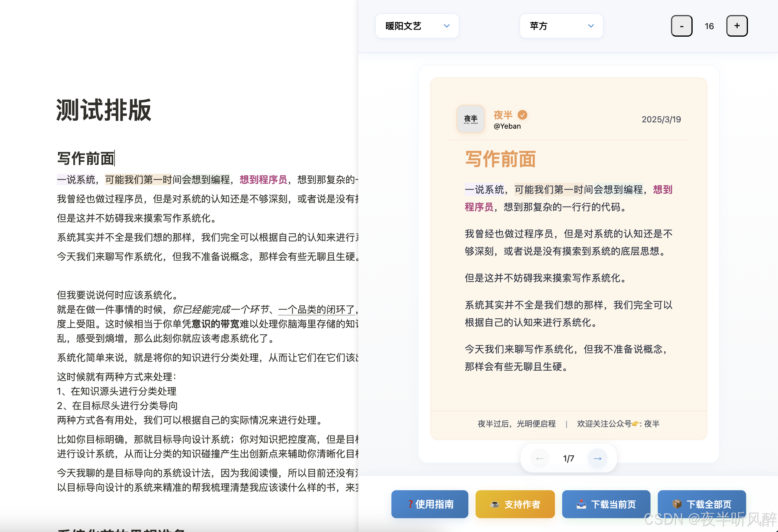This screenshot has width=778, height=532.
Task: Click the pink 想到程序员 text in editor
Action: point(263,180)
